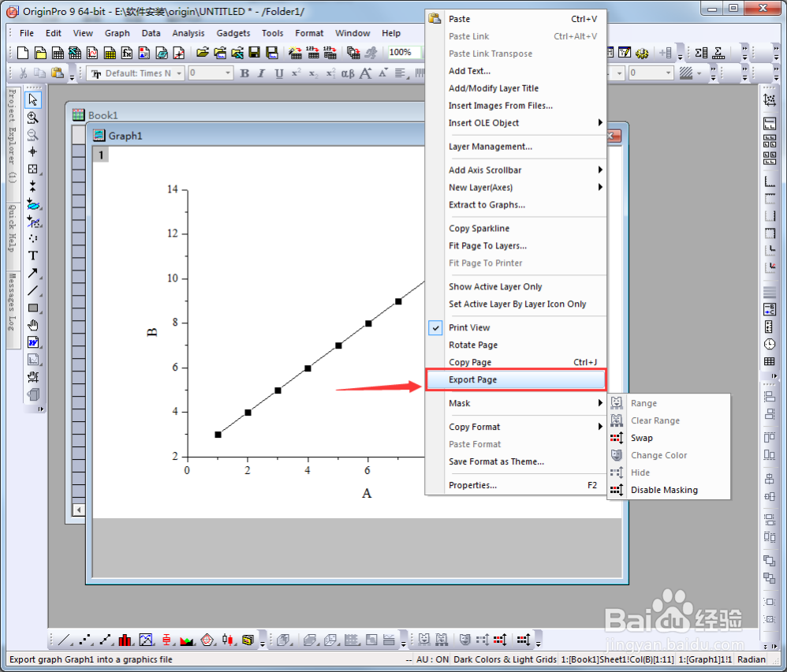Click the Save Project floppy icon
The height and width of the screenshot is (672, 787).
coord(255,52)
